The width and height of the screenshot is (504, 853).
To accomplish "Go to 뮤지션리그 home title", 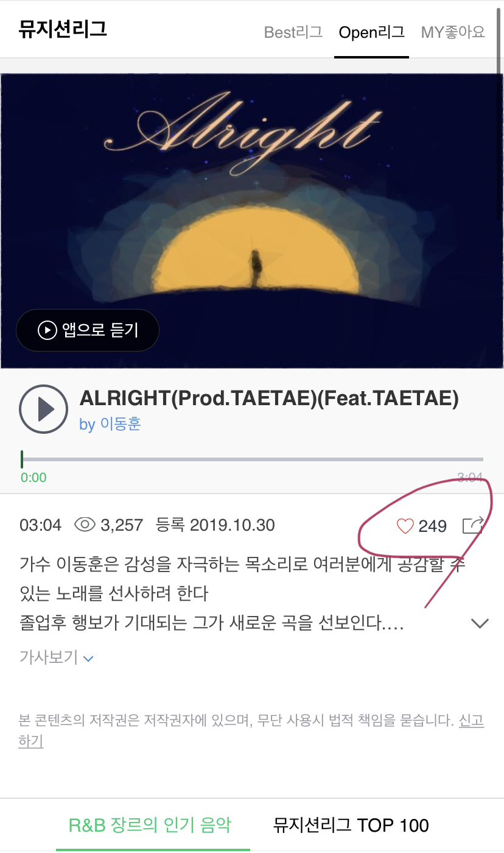I will coord(63,29).
